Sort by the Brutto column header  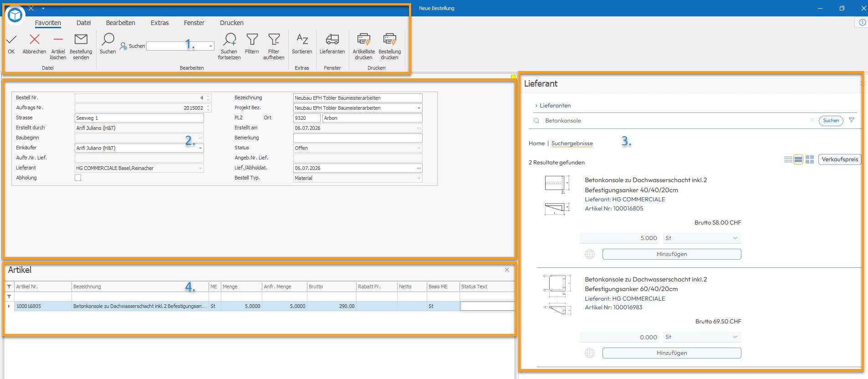332,287
